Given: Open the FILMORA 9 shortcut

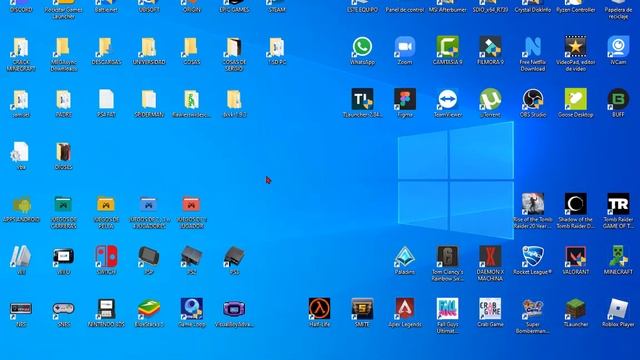Looking at the screenshot, I should tap(490, 47).
